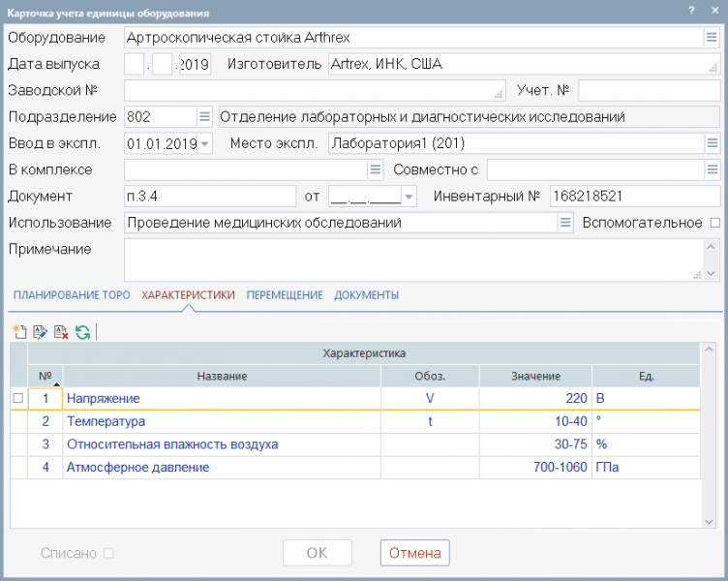728x581 pixels.
Task: Select the Температура row
Action: point(355,421)
